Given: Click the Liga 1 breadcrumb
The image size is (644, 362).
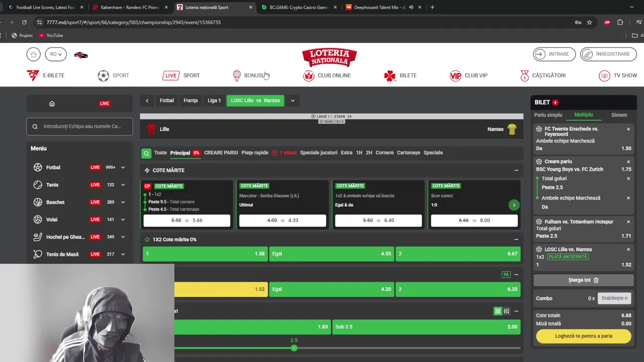Looking at the screenshot, I should point(214,101).
